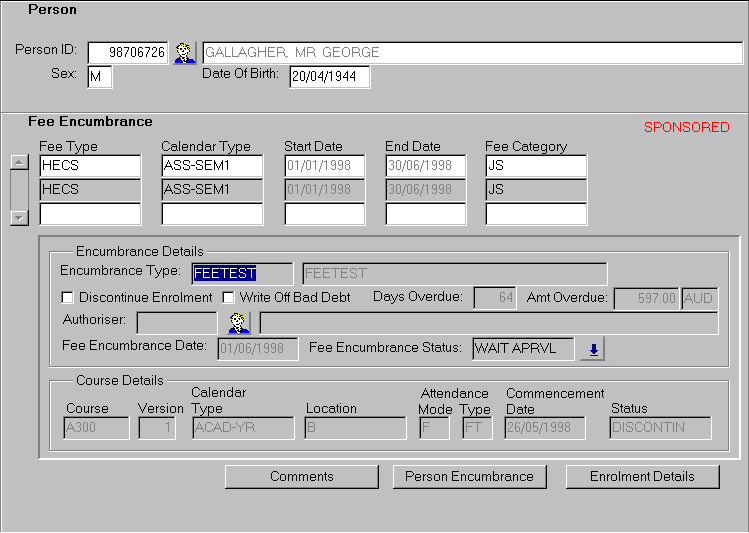Tick the Discontinue Enrolment checkbox

(x=68, y=298)
